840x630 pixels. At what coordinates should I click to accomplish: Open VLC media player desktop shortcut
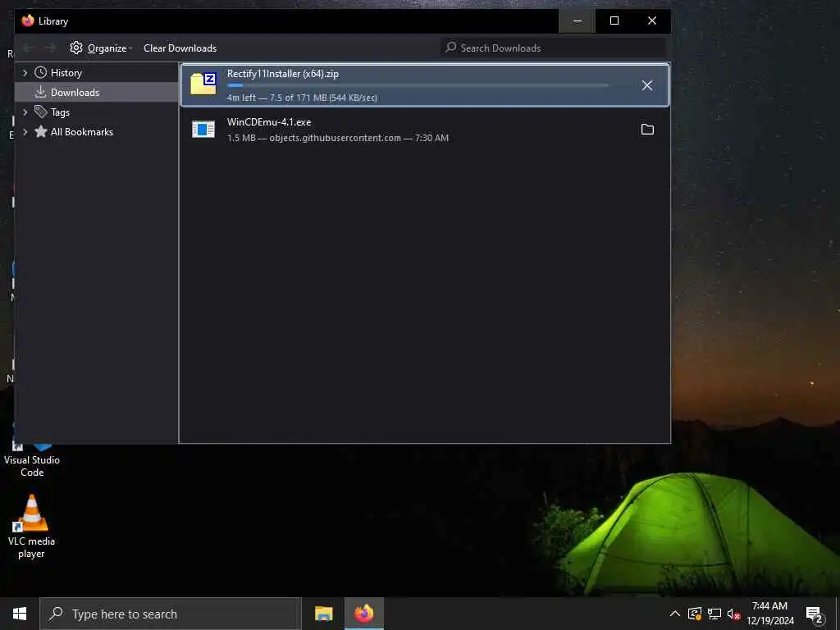[32, 527]
